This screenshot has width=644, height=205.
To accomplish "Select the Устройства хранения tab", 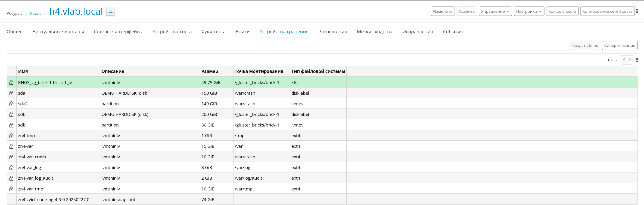I will 284,32.
